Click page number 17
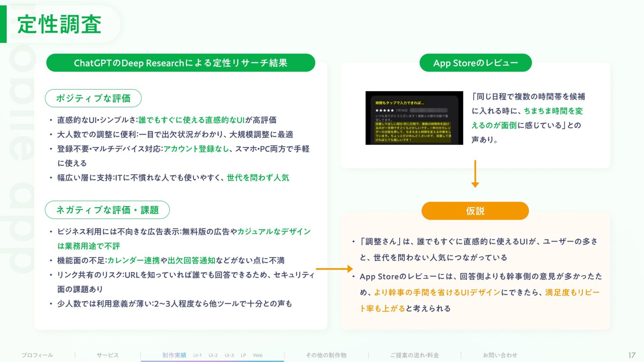 click(632, 355)
